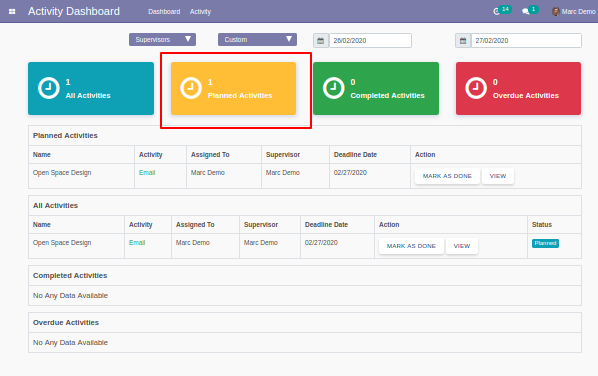The image size is (598, 376).
Task: Click deadline 02/27/2020 in Planned Activities table
Action: point(350,173)
